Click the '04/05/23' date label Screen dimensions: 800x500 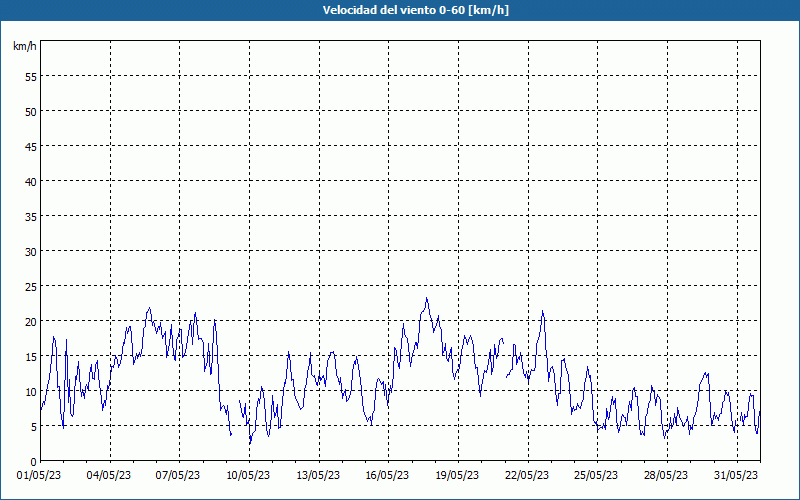[x=109, y=476]
